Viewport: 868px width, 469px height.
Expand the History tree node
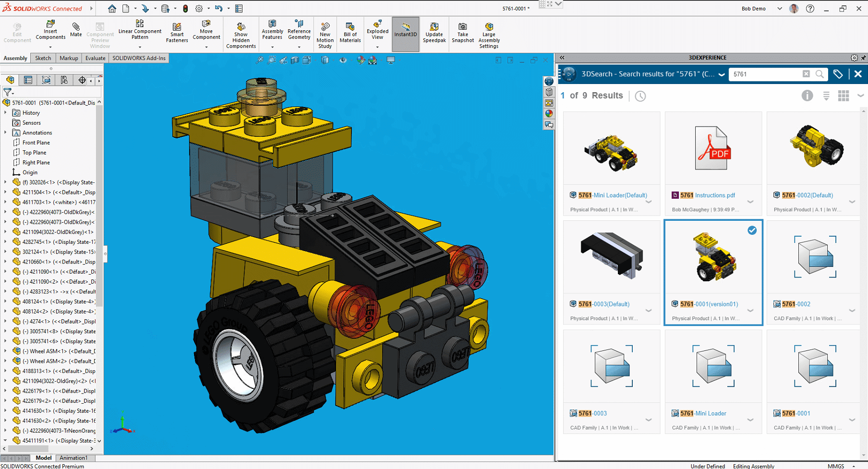[x=5, y=113]
